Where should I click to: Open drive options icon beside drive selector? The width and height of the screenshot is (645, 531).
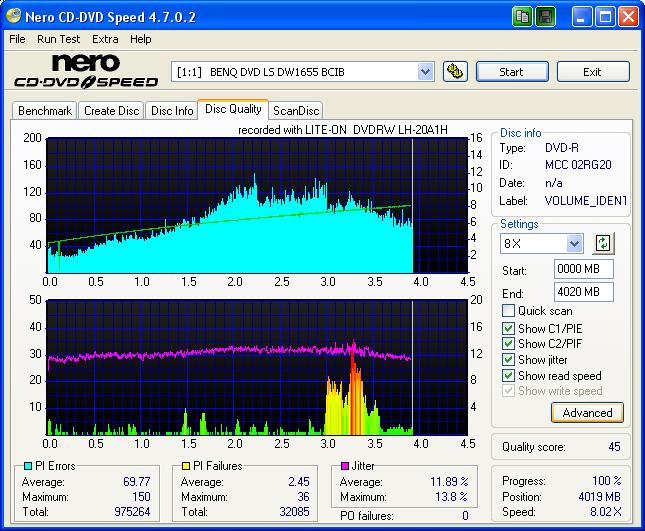pos(455,72)
